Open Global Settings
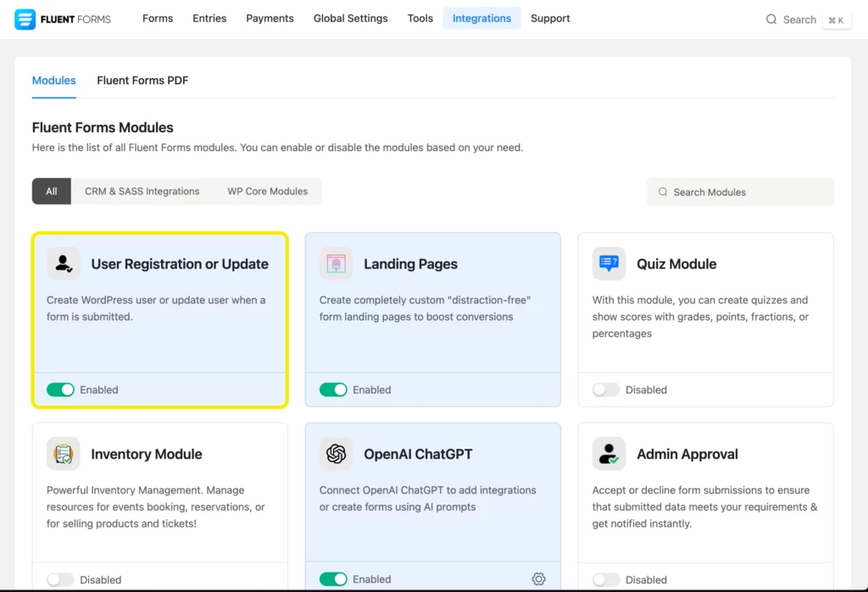Screen dimensions: 868x592 tap(350, 19)
